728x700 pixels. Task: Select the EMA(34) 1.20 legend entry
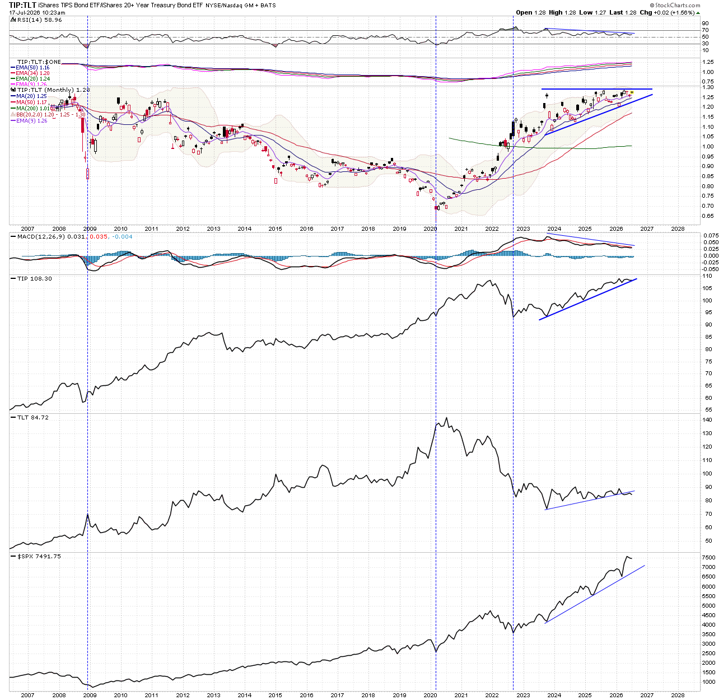coord(33,73)
